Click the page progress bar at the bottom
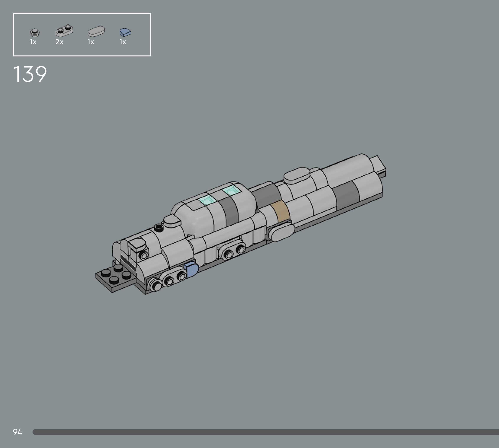499x448 pixels. pos(266,432)
